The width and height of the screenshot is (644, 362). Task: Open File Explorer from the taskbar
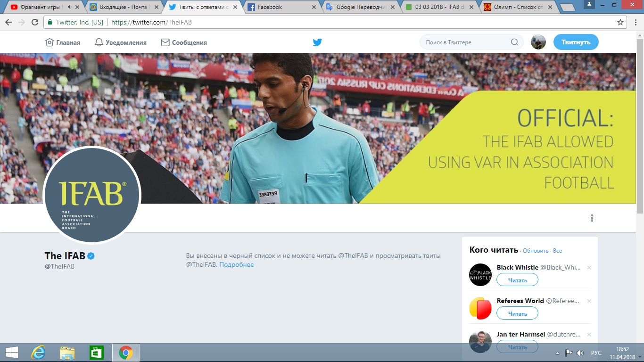67,353
